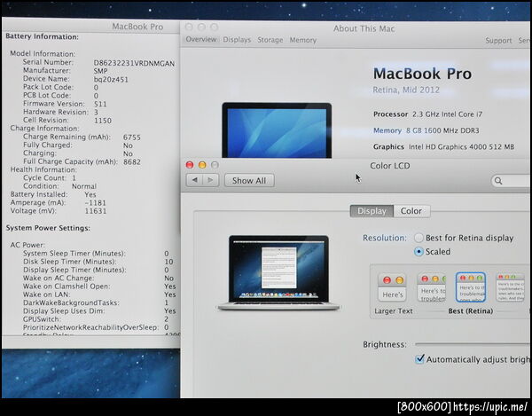
Task: Minimize the Color LCD window with yellow button
Action: (202, 165)
